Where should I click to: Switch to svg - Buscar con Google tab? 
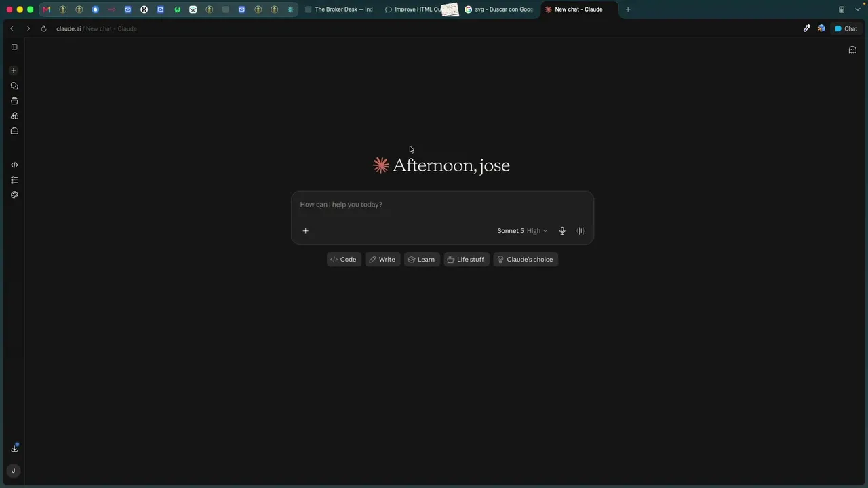click(499, 9)
